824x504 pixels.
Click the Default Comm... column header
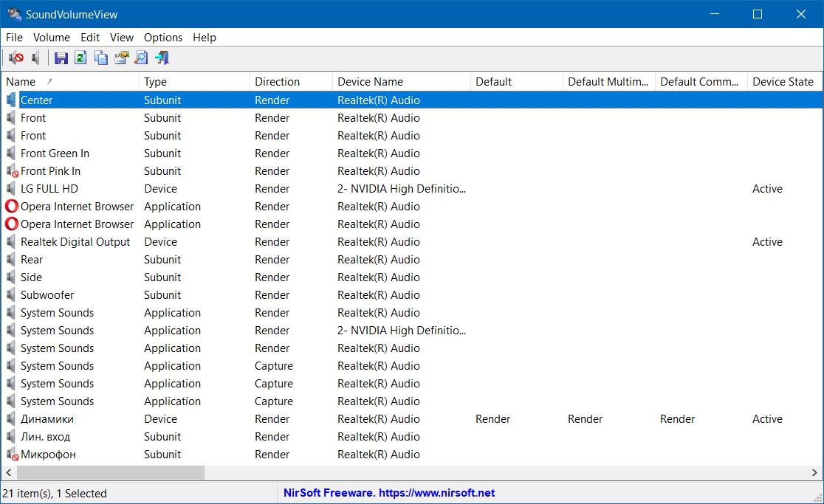pos(701,81)
